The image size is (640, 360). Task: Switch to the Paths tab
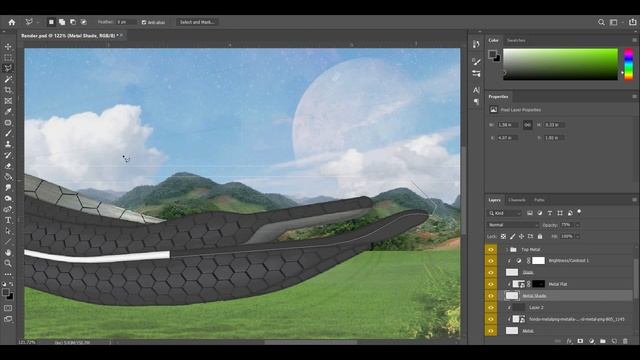(539, 200)
